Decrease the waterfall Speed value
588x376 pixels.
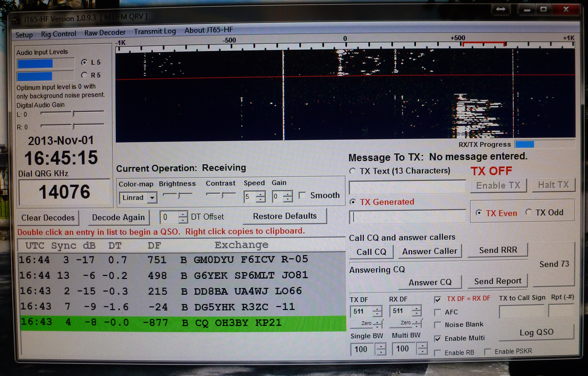261,199
